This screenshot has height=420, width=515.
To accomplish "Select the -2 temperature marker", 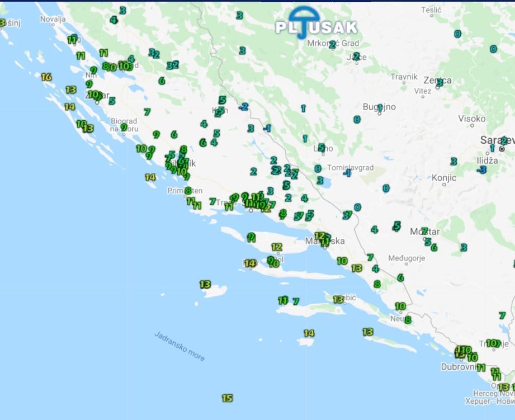I will pyautogui.click(x=243, y=106).
